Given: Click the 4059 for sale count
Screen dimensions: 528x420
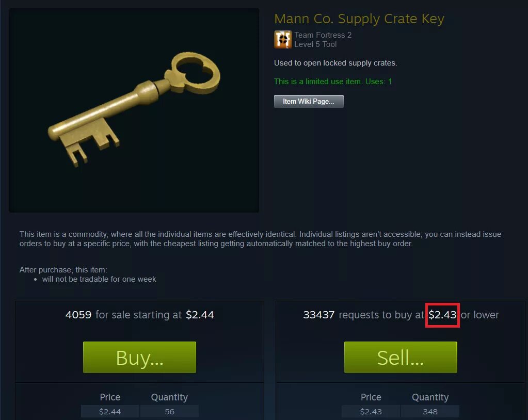Looking at the screenshot, I should (78, 315).
